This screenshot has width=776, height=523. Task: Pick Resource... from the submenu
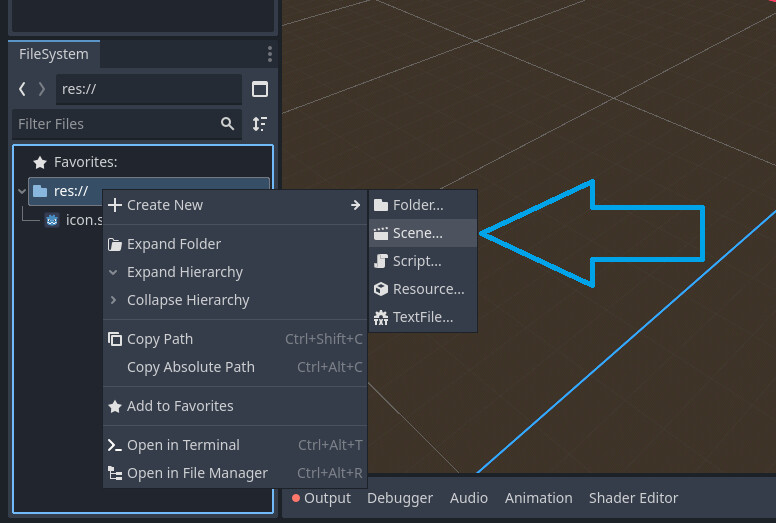coord(427,289)
